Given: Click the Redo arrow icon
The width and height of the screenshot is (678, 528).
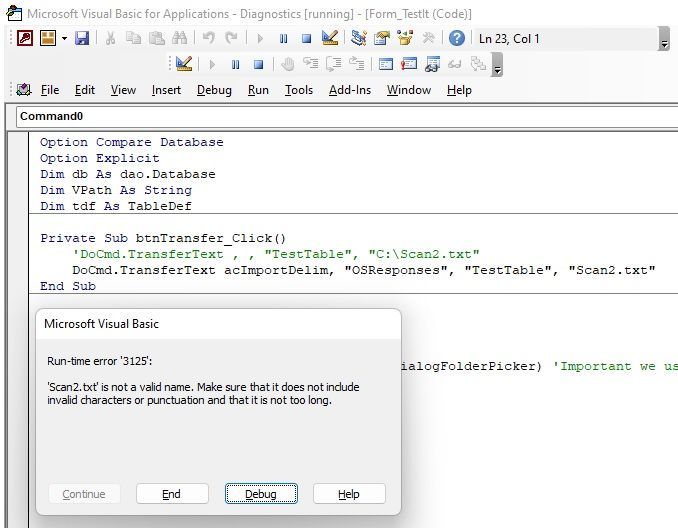Looking at the screenshot, I should pos(231,38).
